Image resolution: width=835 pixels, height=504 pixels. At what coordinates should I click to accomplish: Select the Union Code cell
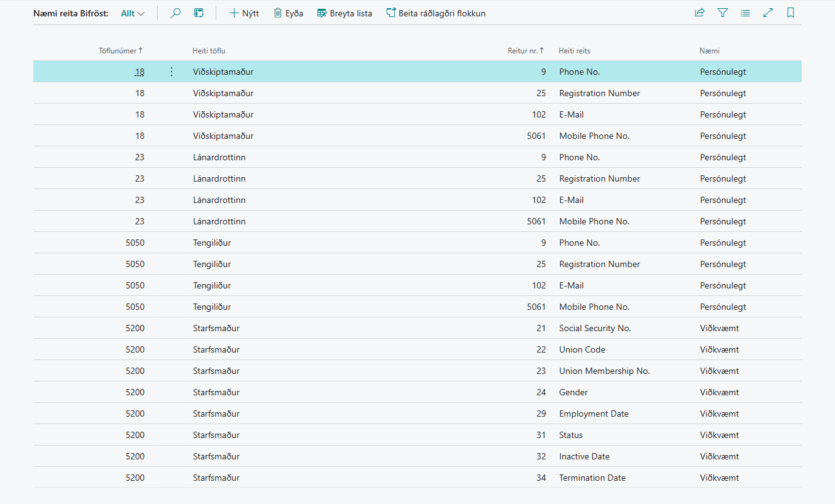(x=582, y=349)
